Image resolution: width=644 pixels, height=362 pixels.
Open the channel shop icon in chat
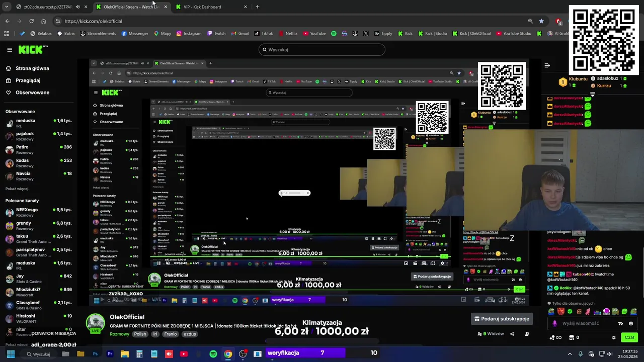point(572,337)
